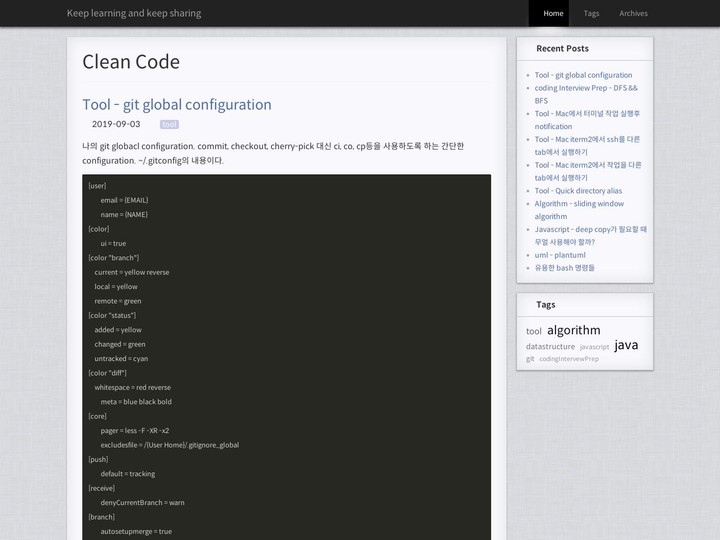This screenshot has width=720, height=540.
Task: Open the Archives menu item
Action: point(633,13)
